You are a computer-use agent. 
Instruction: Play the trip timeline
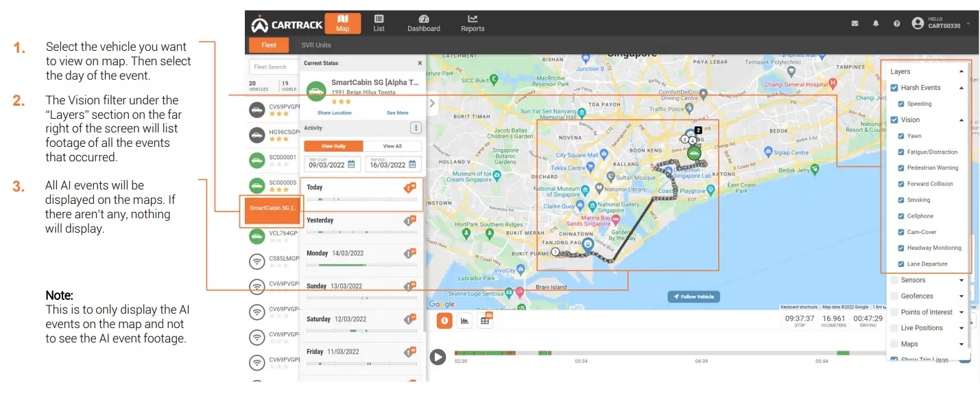coord(438,357)
